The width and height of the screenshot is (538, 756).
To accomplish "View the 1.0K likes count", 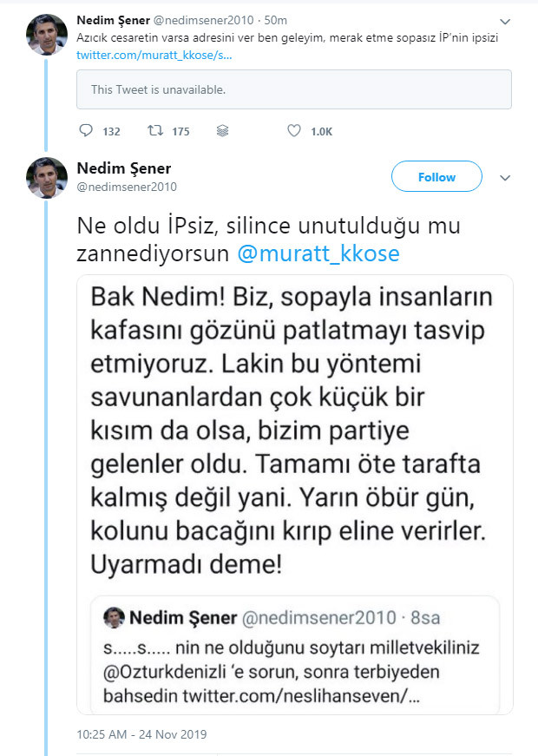I will [317, 130].
